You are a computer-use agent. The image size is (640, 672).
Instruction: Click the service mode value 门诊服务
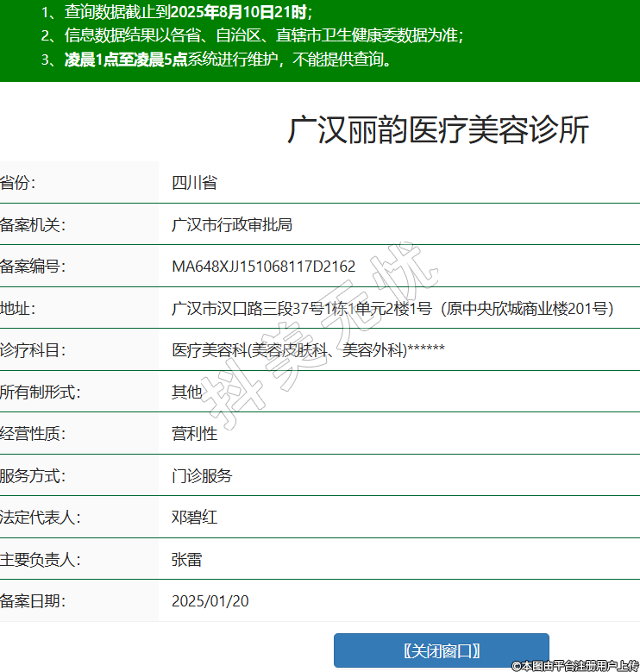coord(202,476)
